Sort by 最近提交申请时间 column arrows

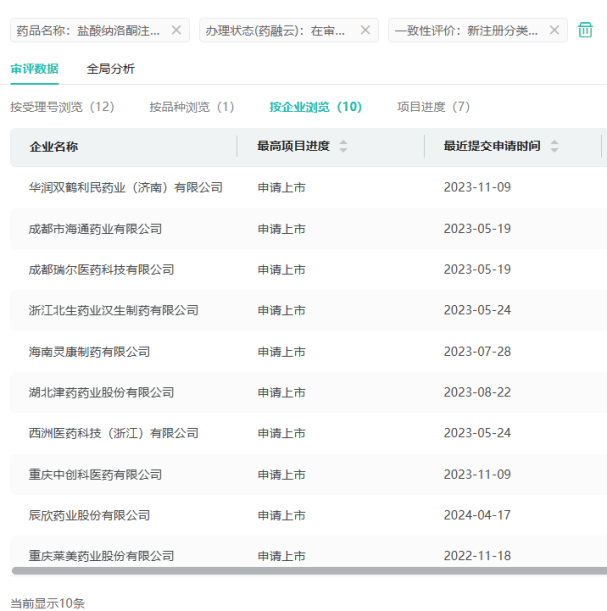pyautogui.click(x=554, y=146)
